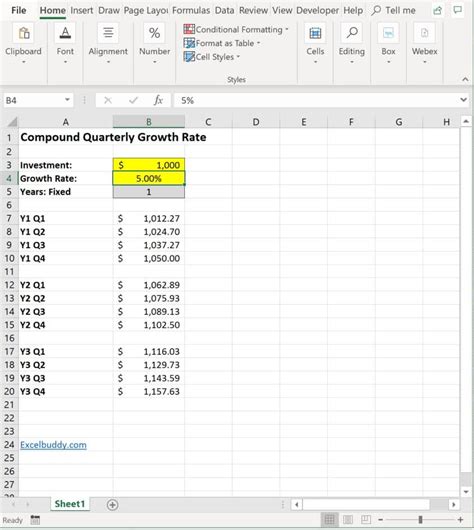Select column D header
The width and height of the screenshot is (474, 530).
click(x=256, y=122)
